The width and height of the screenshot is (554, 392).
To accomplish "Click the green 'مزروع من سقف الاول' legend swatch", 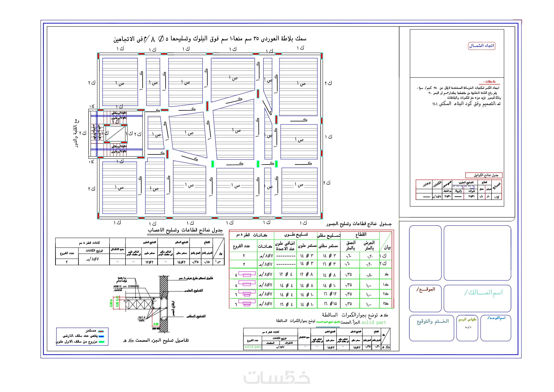I will (x=102, y=342).
